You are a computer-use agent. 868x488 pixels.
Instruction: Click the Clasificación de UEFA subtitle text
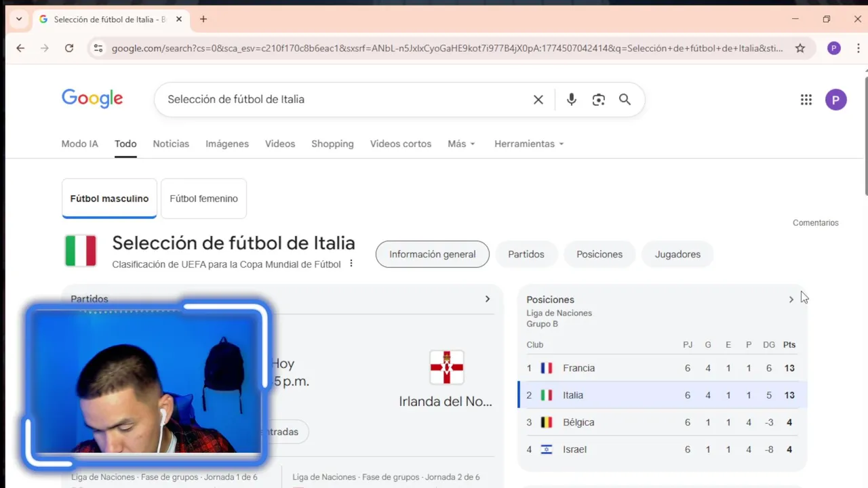click(226, 264)
